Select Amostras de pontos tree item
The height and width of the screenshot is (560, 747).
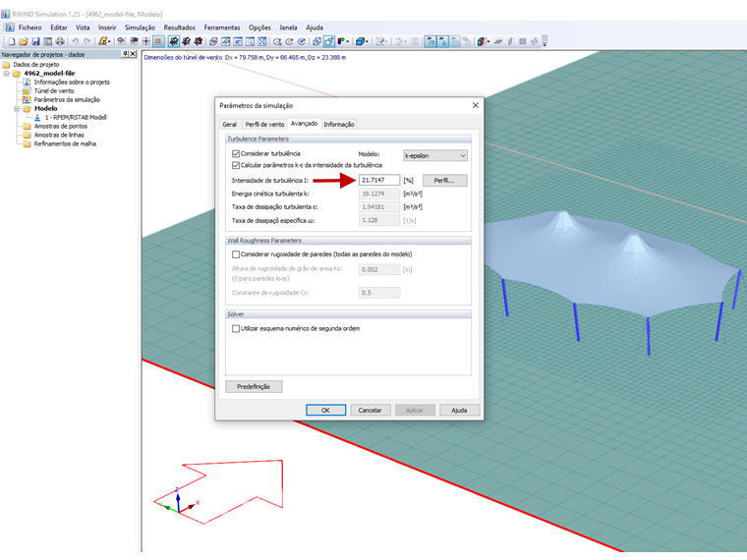61,126
